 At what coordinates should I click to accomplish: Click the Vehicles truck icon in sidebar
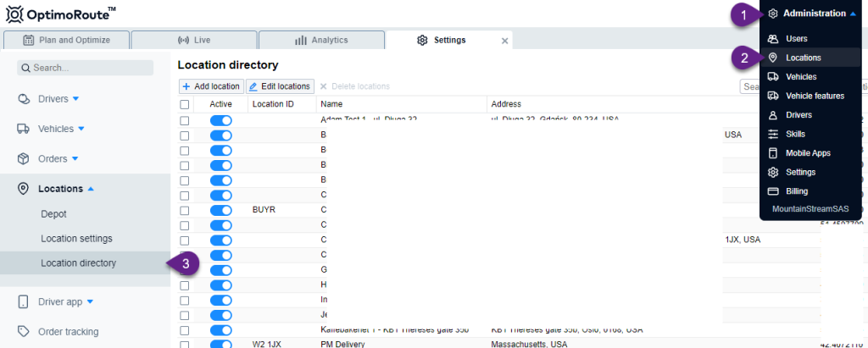tap(23, 129)
